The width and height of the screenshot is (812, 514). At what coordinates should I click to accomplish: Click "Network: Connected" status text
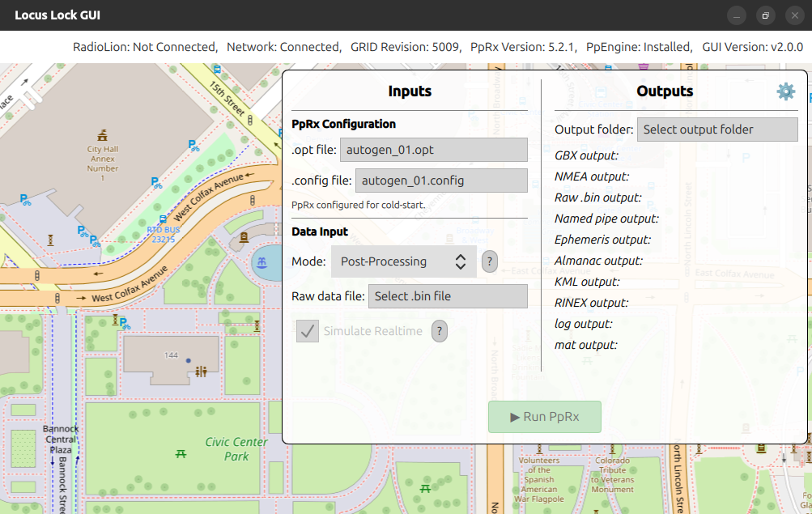[x=283, y=47]
